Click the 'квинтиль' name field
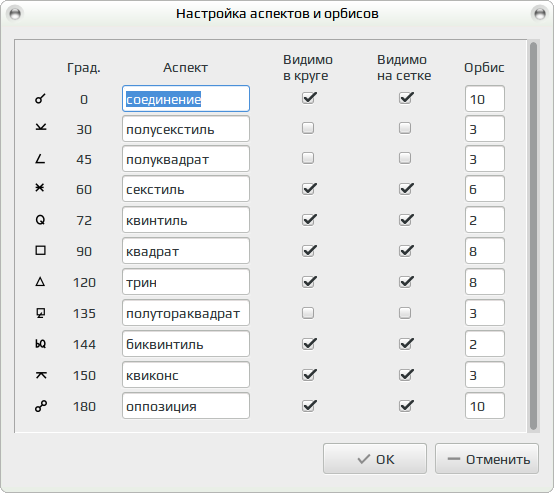Screen dimensions: 554x493 pos(186,220)
